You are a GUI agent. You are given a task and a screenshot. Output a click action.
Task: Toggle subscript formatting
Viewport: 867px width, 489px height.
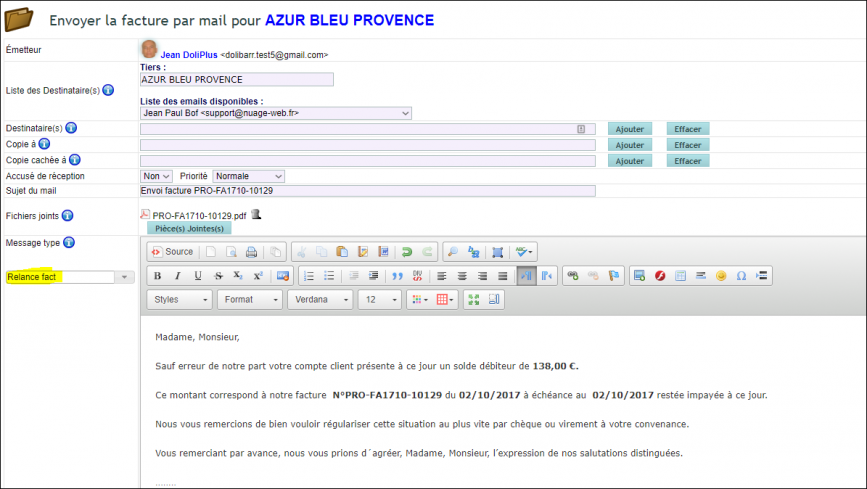[238, 275]
